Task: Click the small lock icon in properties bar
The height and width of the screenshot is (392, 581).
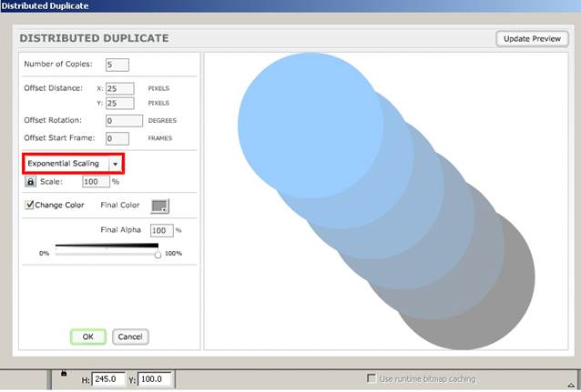Action: (x=64, y=373)
